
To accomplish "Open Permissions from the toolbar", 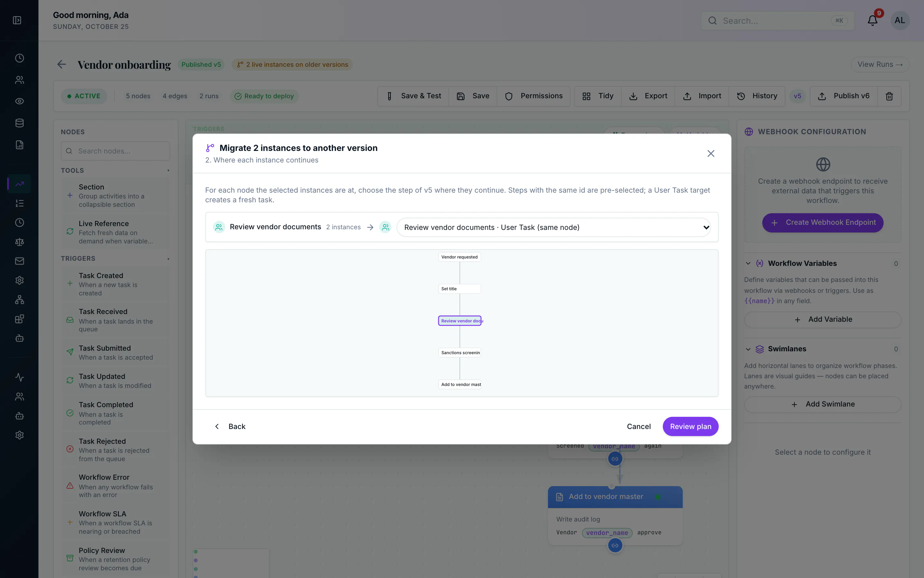I will [534, 96].
